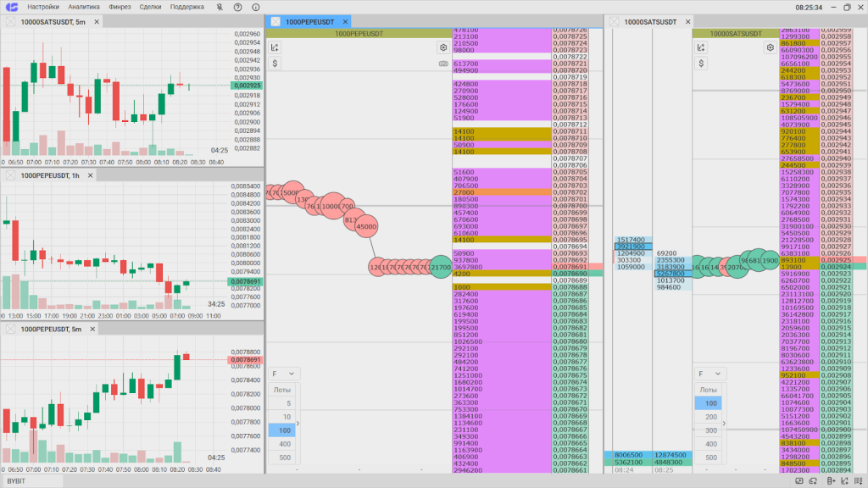Open the Поддержка menu
This screenshot has width=868, height=488.
pyautogui.click(x=186, y=7)
